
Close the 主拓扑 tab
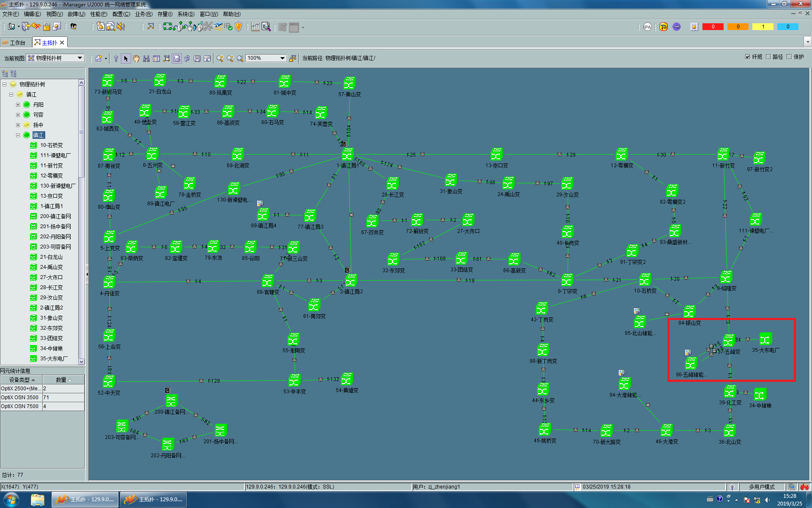click(x=62, y=42)
